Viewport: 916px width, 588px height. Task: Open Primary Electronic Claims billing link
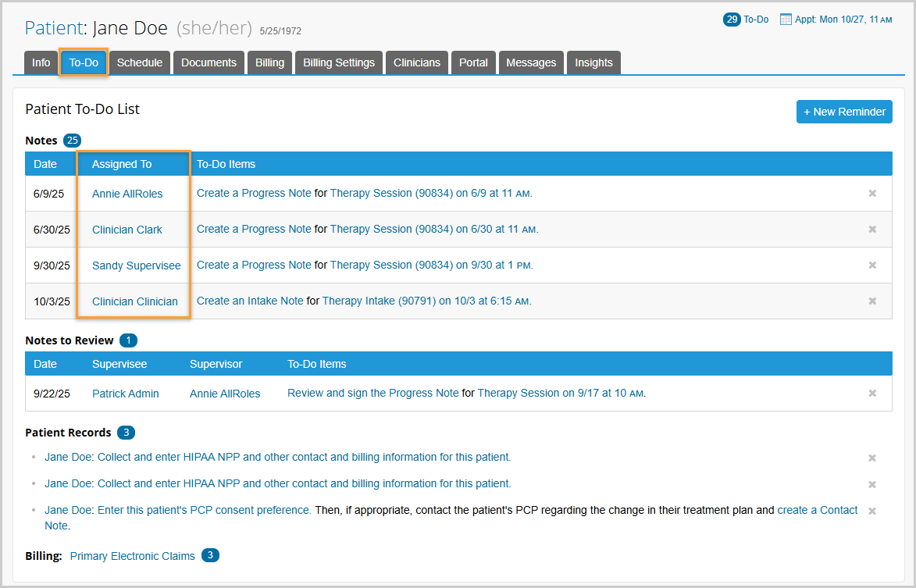point(132,556)
